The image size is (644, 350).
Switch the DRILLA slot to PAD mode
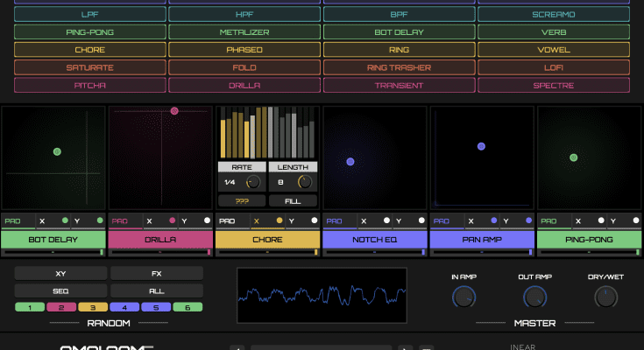118,221
